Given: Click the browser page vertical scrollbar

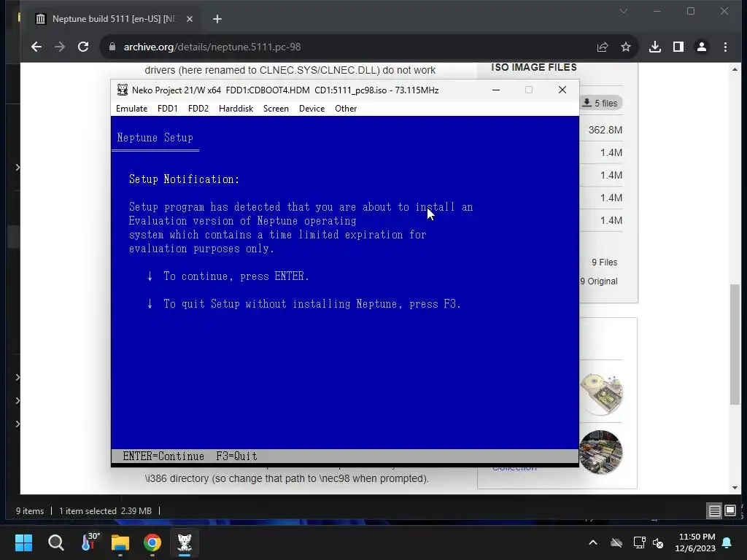Looking at the screenshot, I should pos(735,344).
